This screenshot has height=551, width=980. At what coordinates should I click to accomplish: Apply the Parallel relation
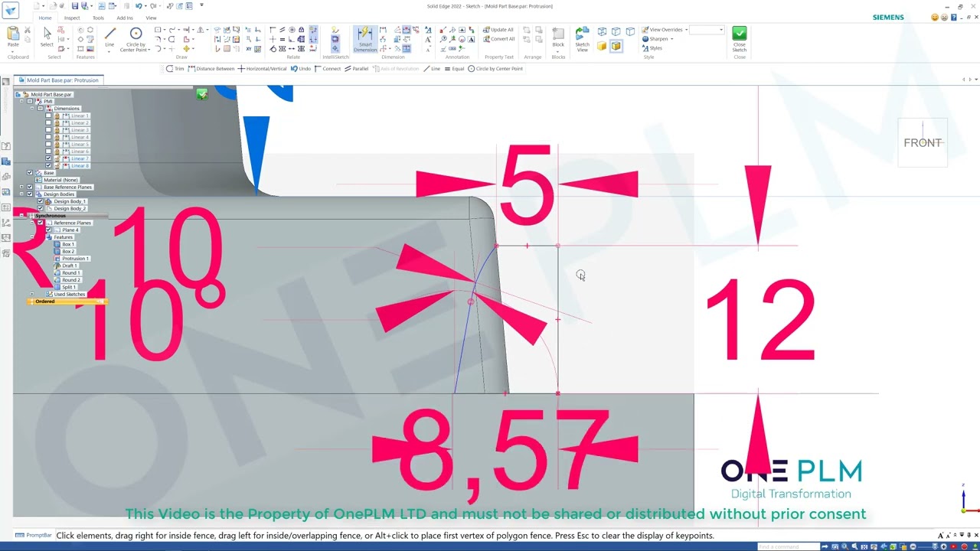pyautogui.click(x=356, y=69)
